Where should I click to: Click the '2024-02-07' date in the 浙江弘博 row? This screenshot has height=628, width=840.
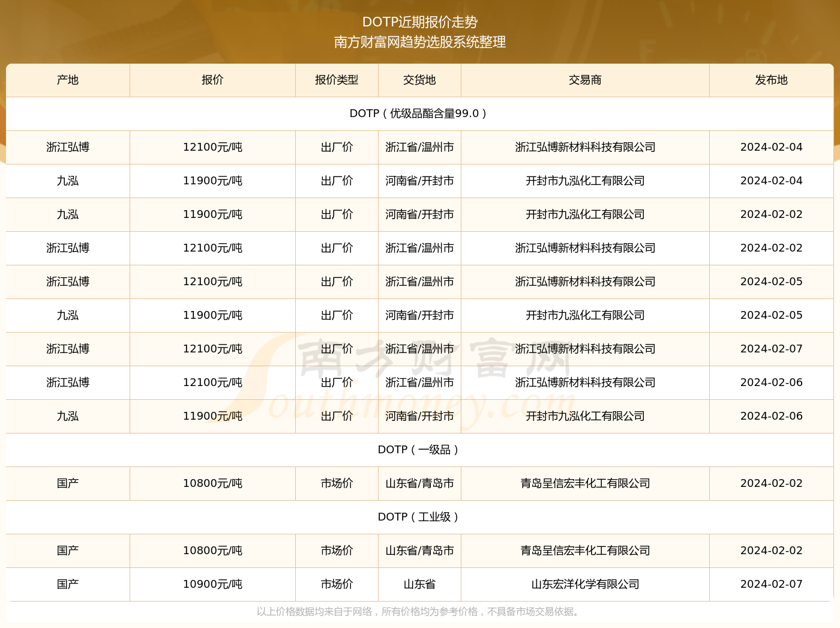click(772, 349)
